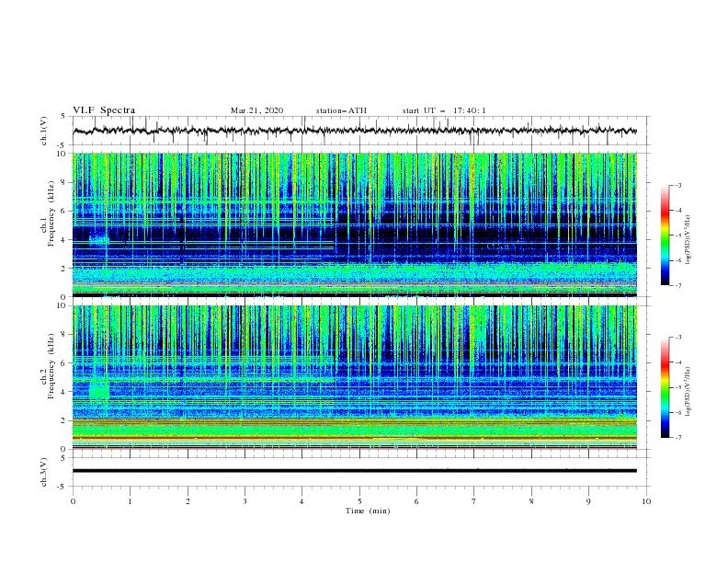Click the ch.1 'Frequency (kHz)' axis label
Viewport: 728px width, 563px height.
pyautogui.click(x=51, y=214)
